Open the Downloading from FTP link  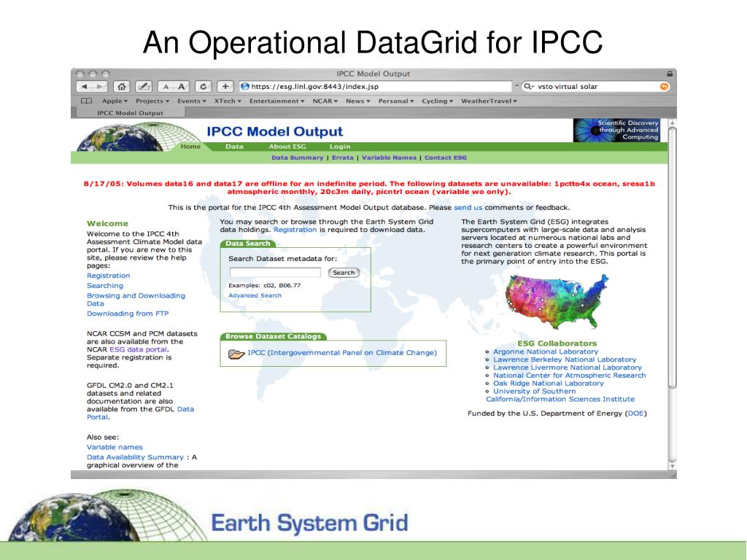(x=128, y=314)
